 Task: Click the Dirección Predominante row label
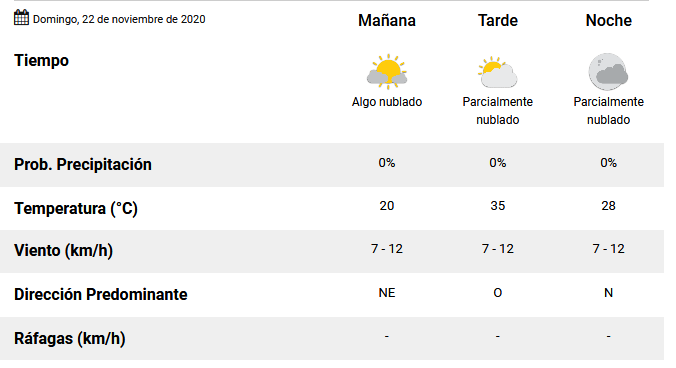(x=100, y=295)
